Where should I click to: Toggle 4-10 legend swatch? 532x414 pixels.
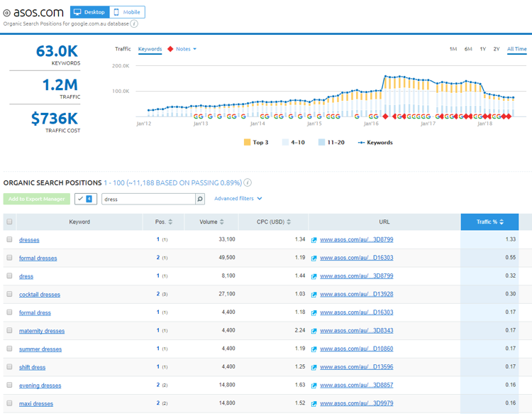[285, 142]
